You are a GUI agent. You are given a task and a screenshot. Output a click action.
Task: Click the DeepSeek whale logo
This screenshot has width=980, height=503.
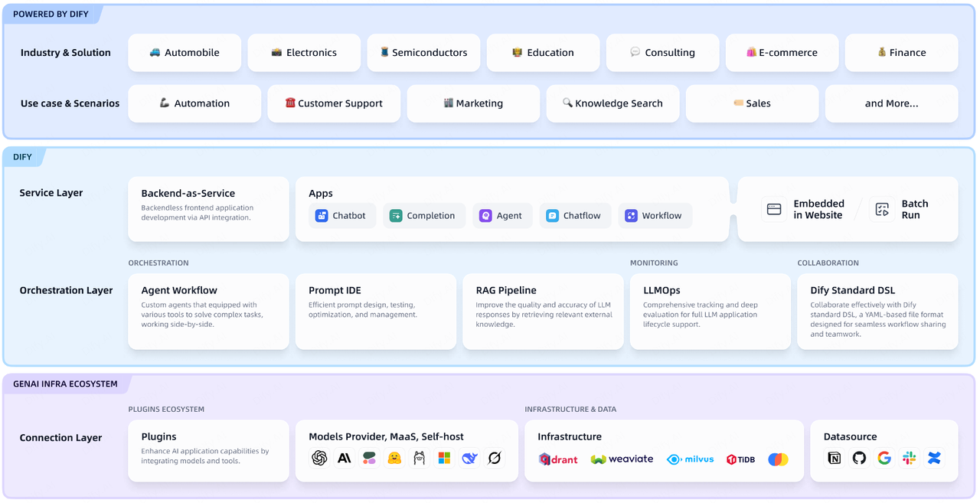(x=469, y=458)
